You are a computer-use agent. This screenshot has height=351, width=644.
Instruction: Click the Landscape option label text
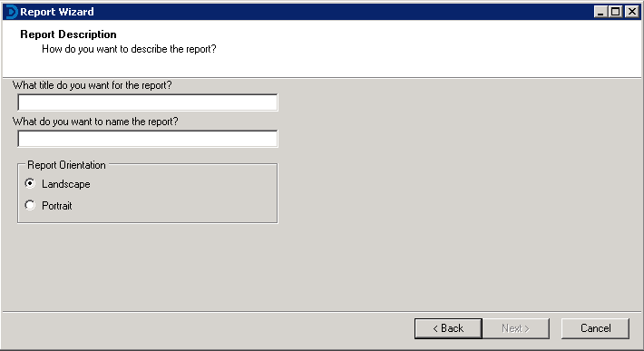pyautogui.click(x=65, y=184)
